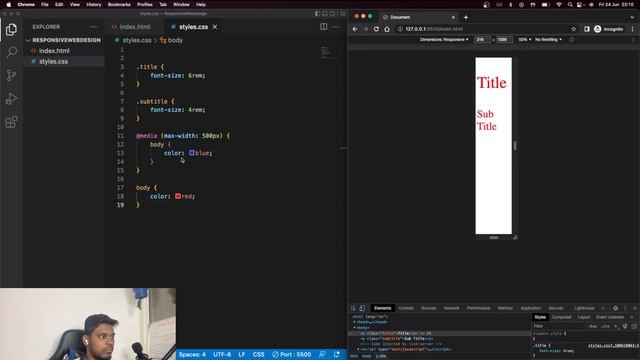This screenshot has height=360, width=640.
Task: Toggle the primary sidebar layout icon
Action: pos(318,13)
